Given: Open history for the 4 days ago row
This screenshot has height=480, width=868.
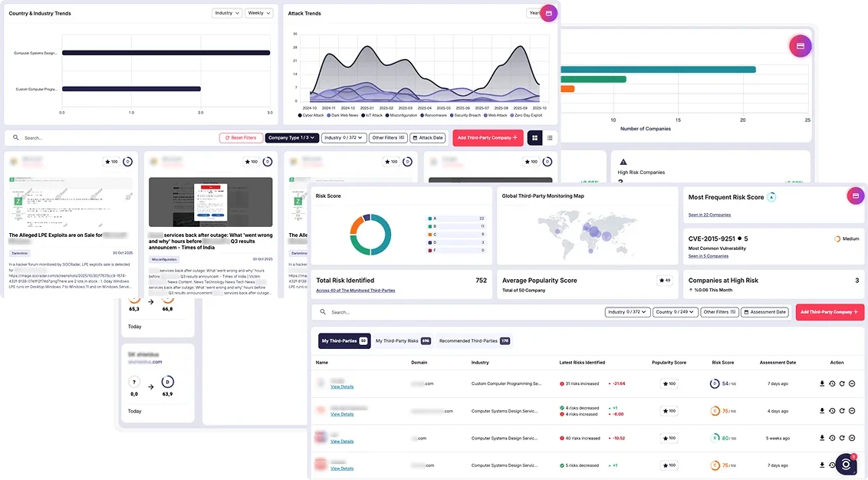Looking at the screenshot, I should (x=832, y=411).
